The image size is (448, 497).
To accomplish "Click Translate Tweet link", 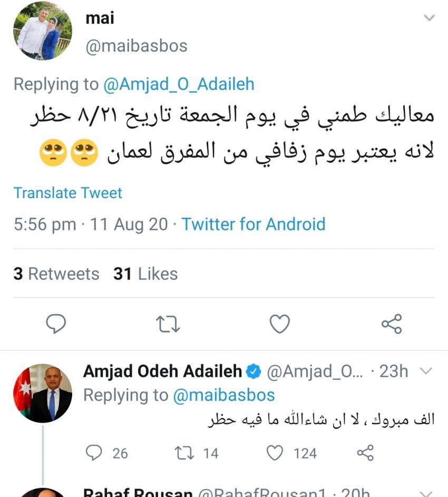I will pos(68,193).
